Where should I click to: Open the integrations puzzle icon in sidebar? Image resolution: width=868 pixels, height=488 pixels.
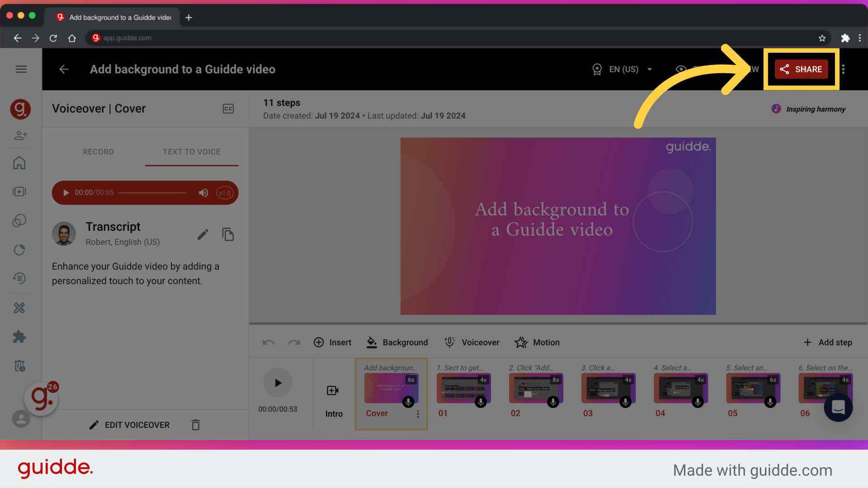click(20, 337)
